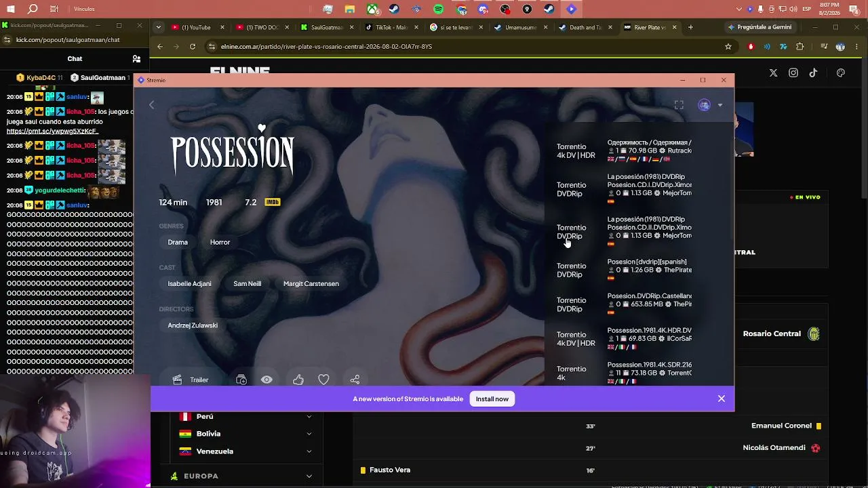Open KybaD4C top gifter entry
Viewport: 868px width, 488px height.
(x=39, y=77)
